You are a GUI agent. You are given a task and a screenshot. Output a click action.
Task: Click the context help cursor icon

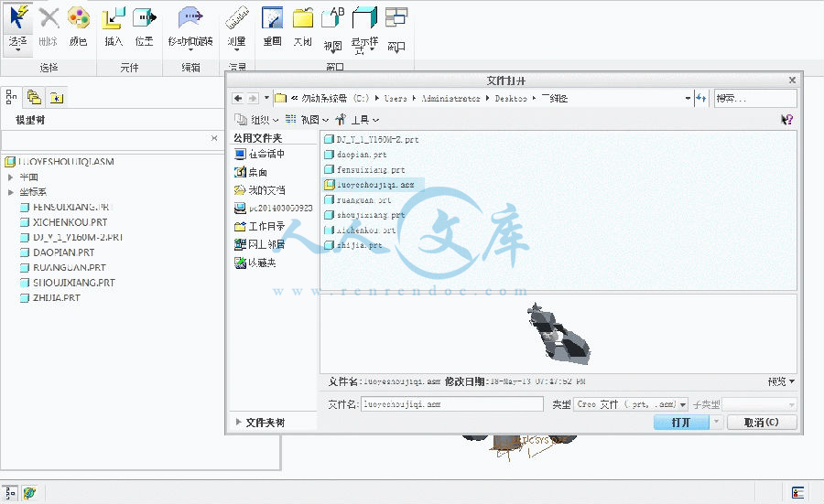(786, 120)
